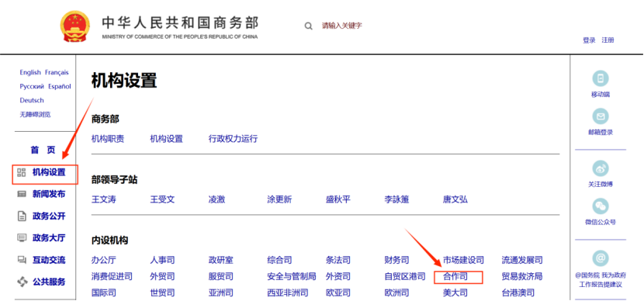Open 机构设置 link under 商务部
Viewport: 644px width, 301px height.
pos(166,139)
